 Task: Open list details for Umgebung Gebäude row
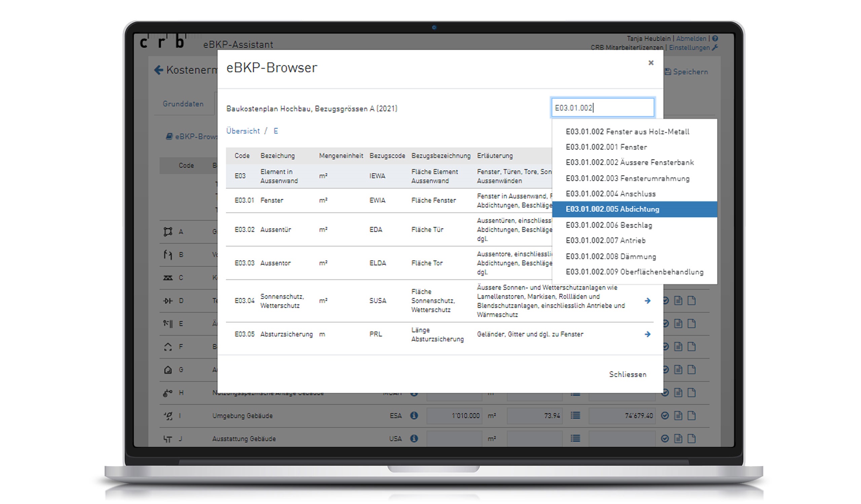coord(575,416)
